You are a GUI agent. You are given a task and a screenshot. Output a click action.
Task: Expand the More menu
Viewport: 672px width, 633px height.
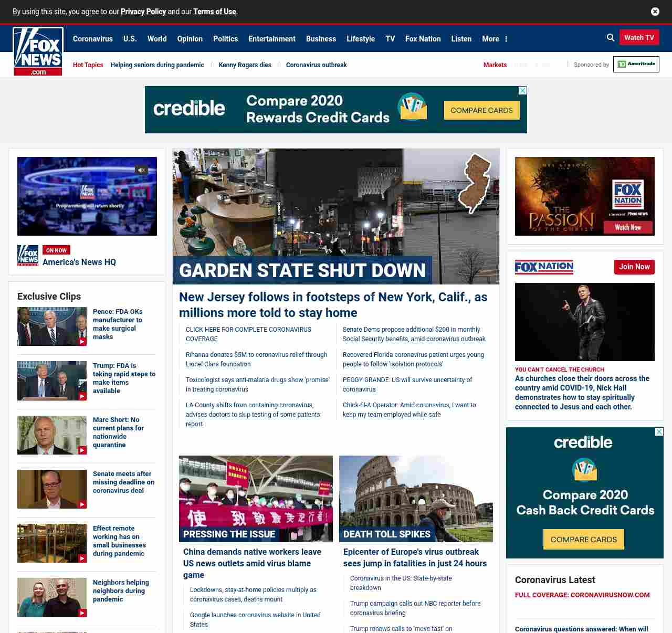[x=495, y=39]
